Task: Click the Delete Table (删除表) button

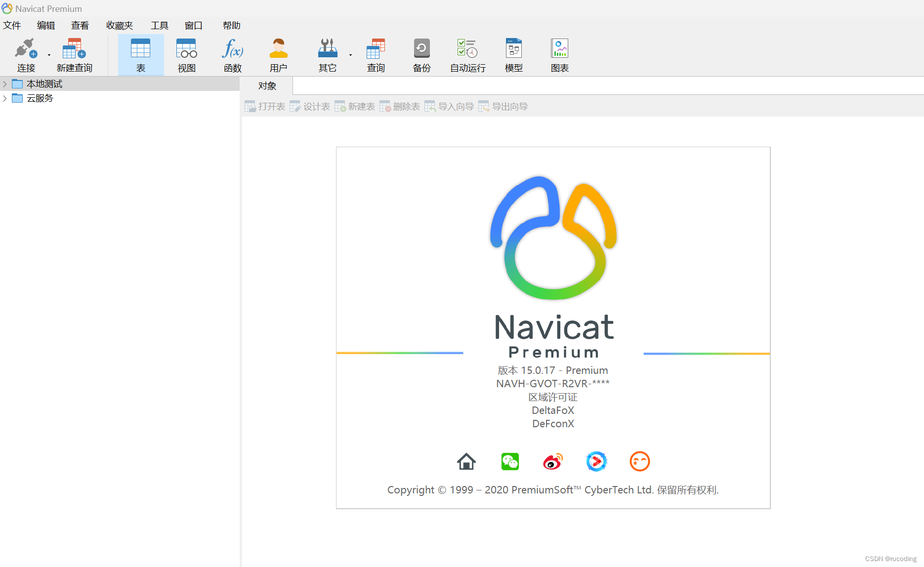Action: click(400, 107)
